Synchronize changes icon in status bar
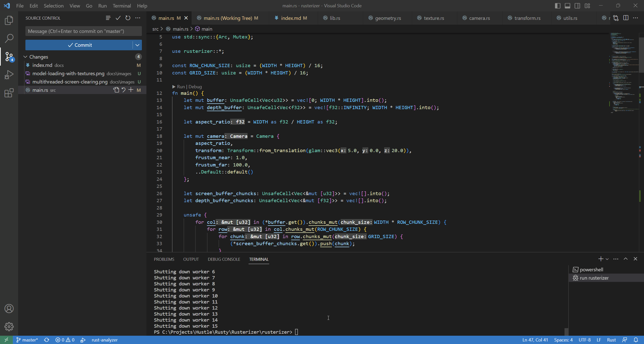The width and height of the screenshot is (644, 344). point(47,340)
